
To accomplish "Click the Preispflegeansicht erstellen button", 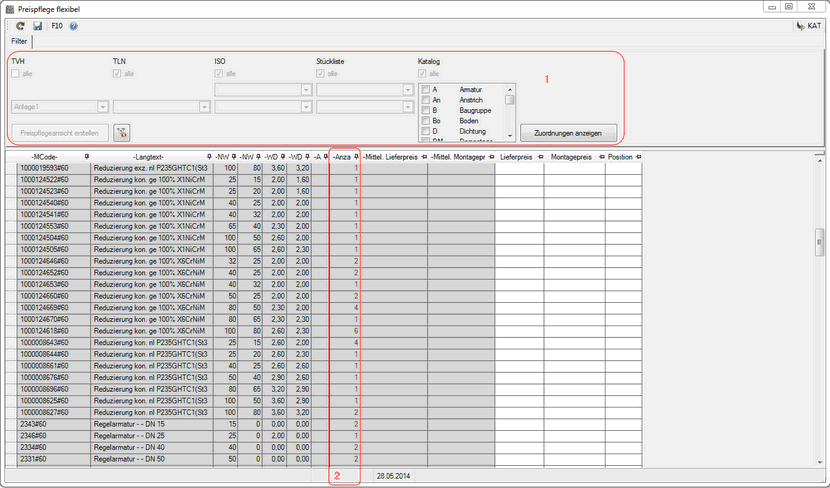I will 57,132.
